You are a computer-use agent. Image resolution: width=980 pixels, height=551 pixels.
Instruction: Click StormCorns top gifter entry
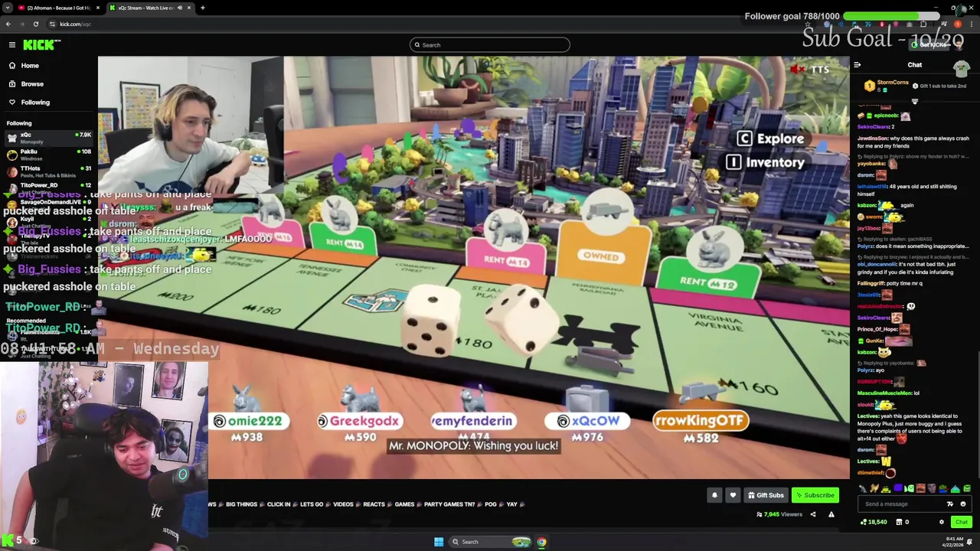coord(887,85)
